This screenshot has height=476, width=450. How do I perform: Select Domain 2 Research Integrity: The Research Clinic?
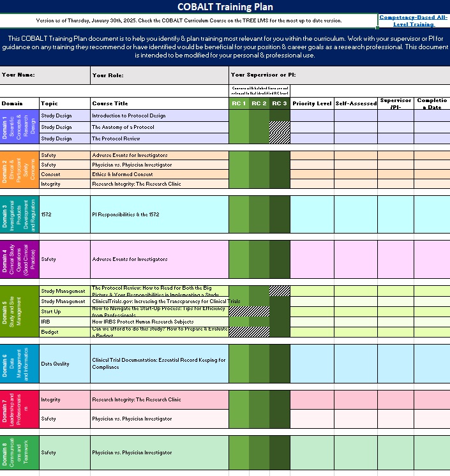[x=160, y=184]
